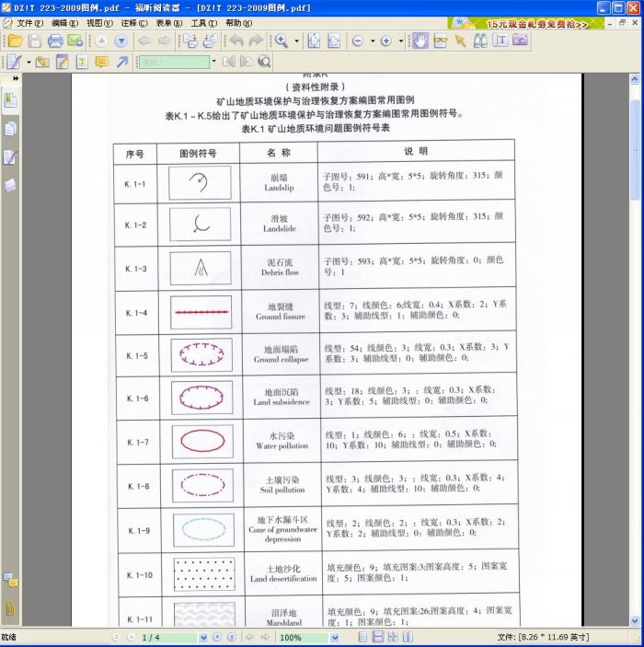Select the blue Arrow annotation tool

click(x=122, y=62)
